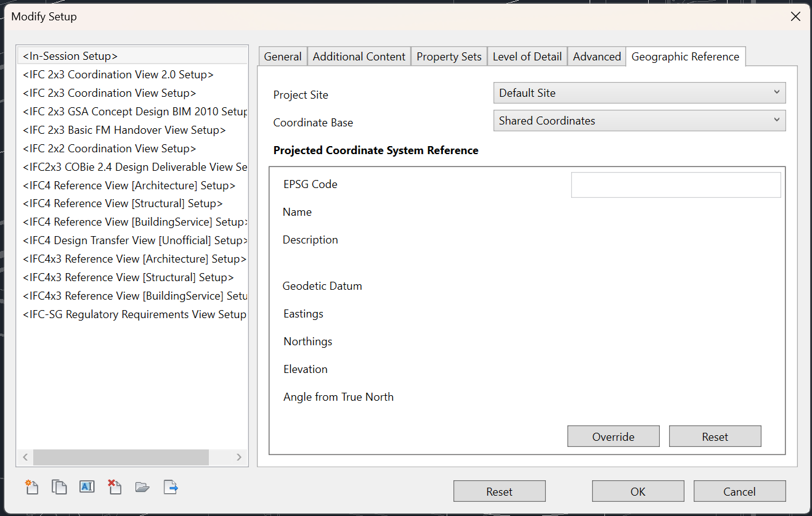Switch to the General tab
The image size is (812, 516).
283,57
